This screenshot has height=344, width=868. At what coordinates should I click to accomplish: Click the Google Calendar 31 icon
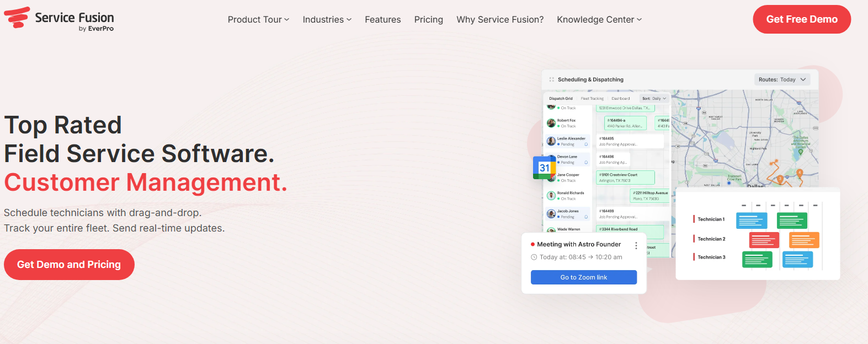[x=544, y=168]
